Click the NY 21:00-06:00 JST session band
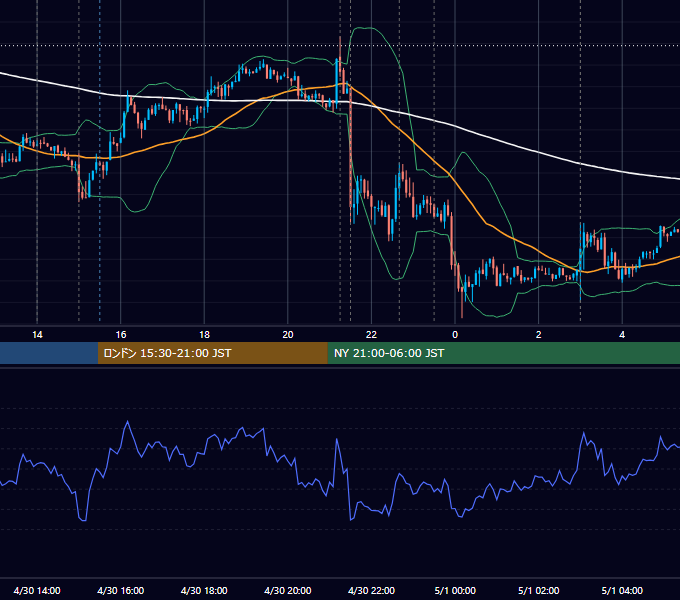 (x=503, y=353)
